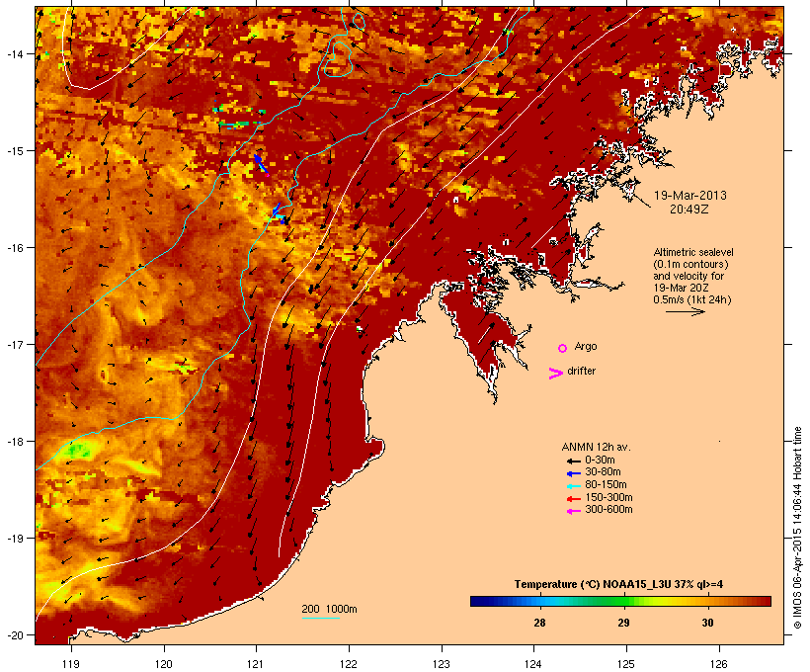Click the latitude label '-20'

click(x=15, y=635)
